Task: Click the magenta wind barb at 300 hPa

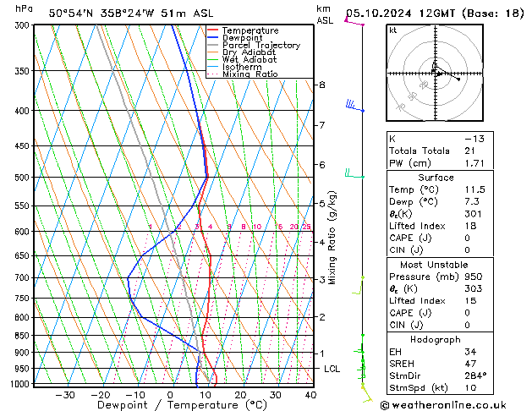Action: pyautogui.click(x=354, y=20)
